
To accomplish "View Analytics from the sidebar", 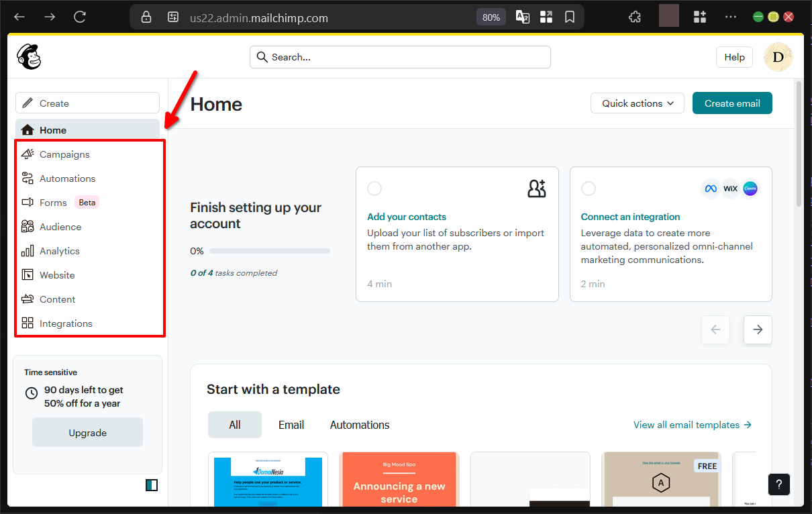I will (x=60, y=250).
